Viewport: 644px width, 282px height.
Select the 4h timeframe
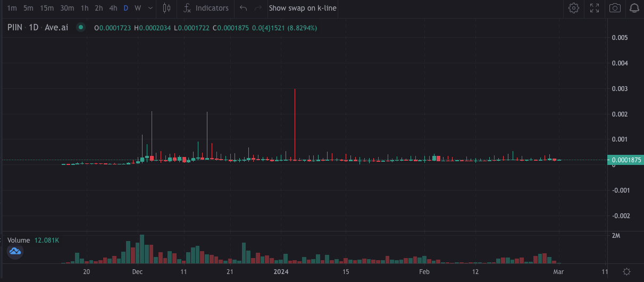pyautogui.click(x=113, y=8)
